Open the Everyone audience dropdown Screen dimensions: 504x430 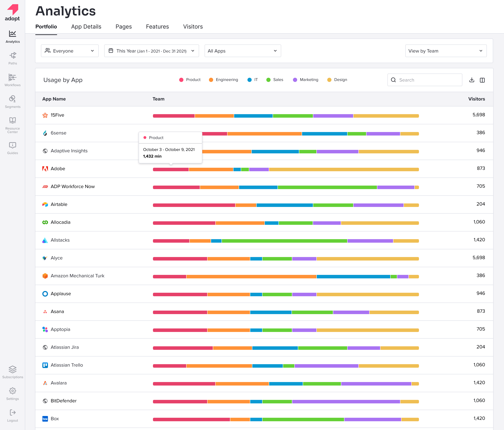70,51
